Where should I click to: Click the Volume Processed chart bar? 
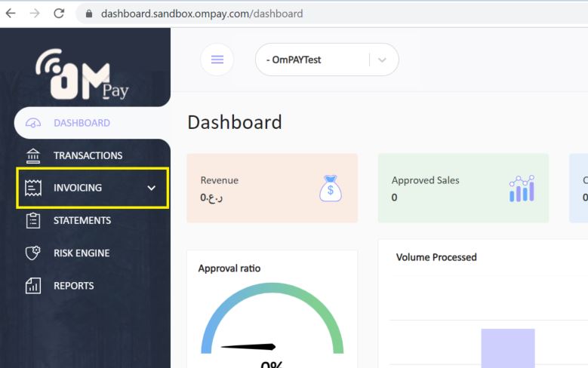coord(507,348)
